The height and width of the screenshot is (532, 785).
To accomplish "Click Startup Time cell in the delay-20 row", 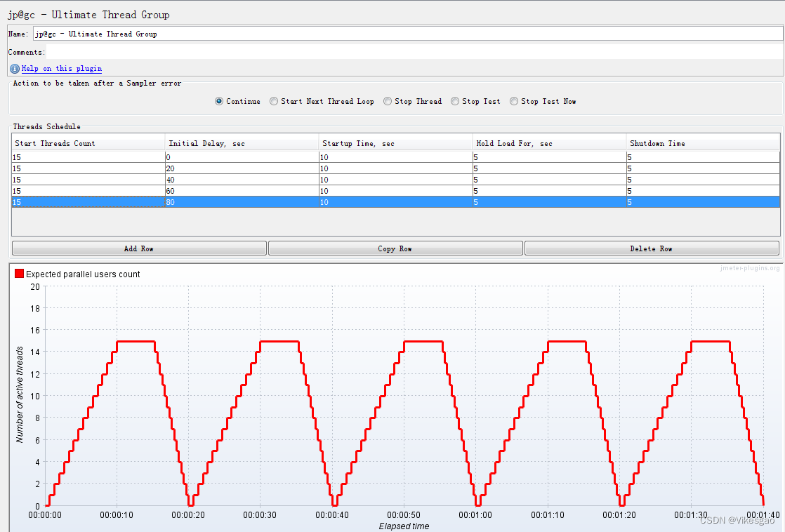I will tap(395, 168).
